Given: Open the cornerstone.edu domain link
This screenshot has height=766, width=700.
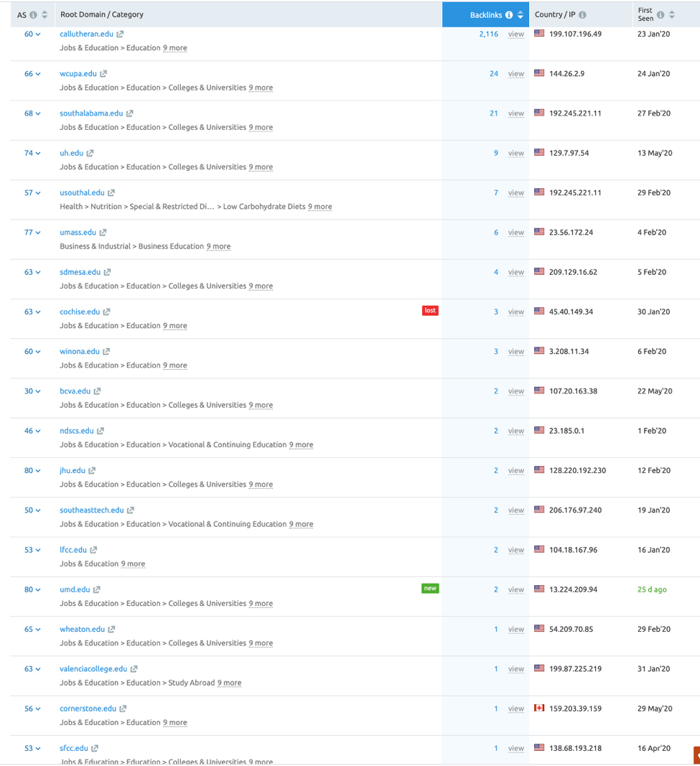Looking at the screenshot, I should click(88, 709).
